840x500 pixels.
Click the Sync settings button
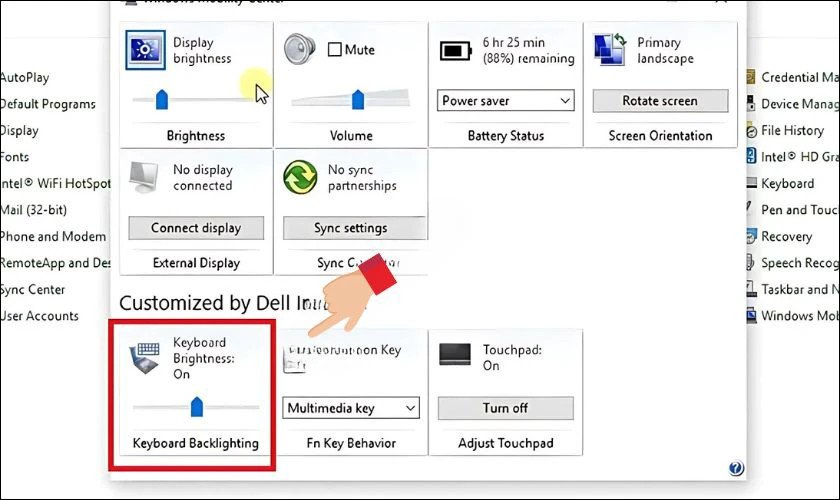point(350,228)
